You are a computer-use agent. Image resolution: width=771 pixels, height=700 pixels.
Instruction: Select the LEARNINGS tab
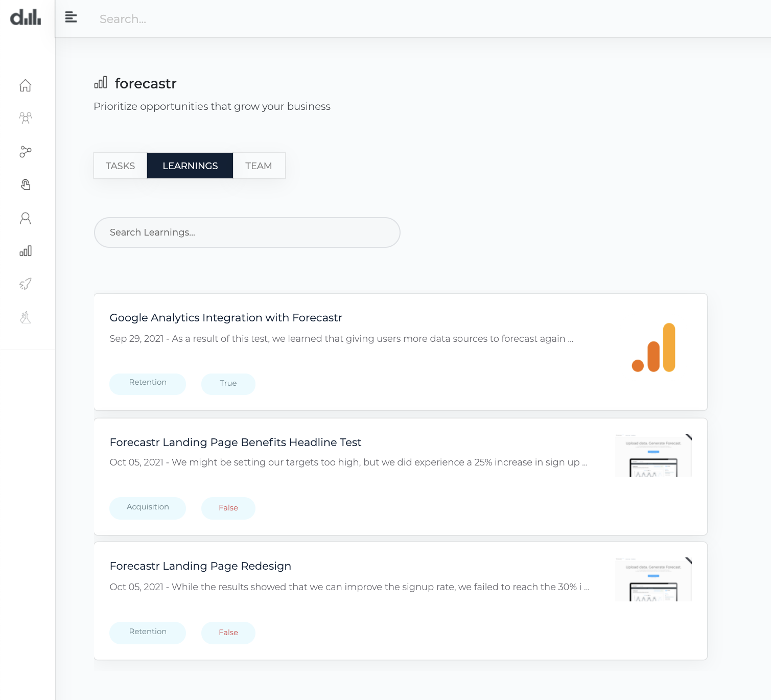(x=190, y=166)
